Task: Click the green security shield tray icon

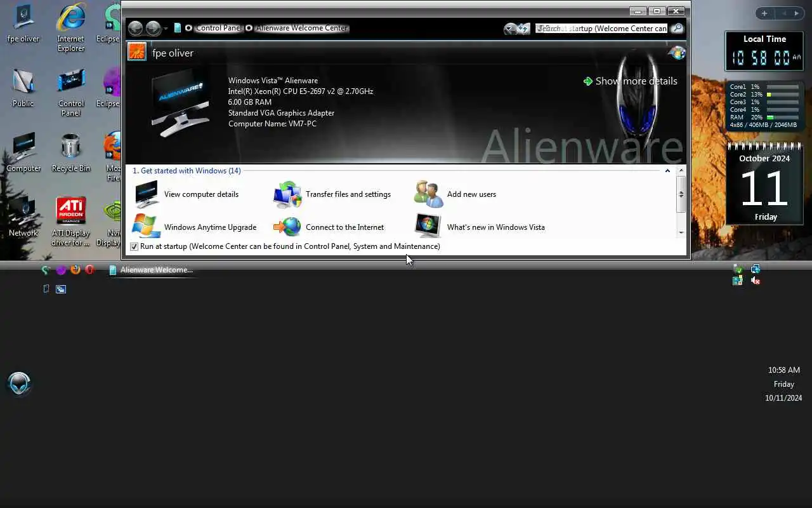Action: click(x=738, y=269)
